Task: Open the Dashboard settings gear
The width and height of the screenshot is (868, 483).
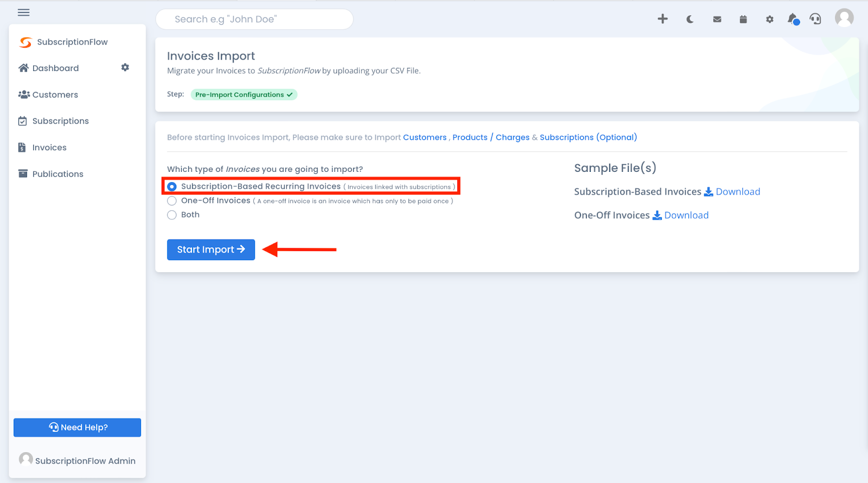Action: [125, 67]
